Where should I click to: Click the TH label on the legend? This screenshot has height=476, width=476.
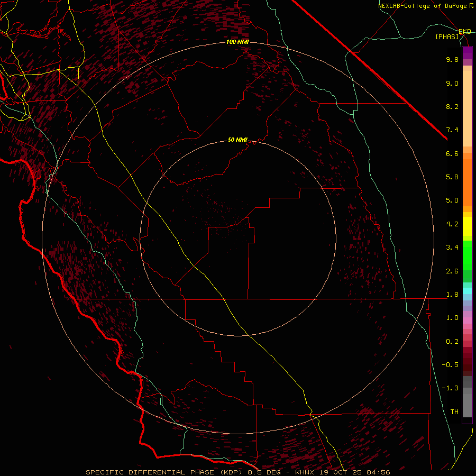click(454, 412)
